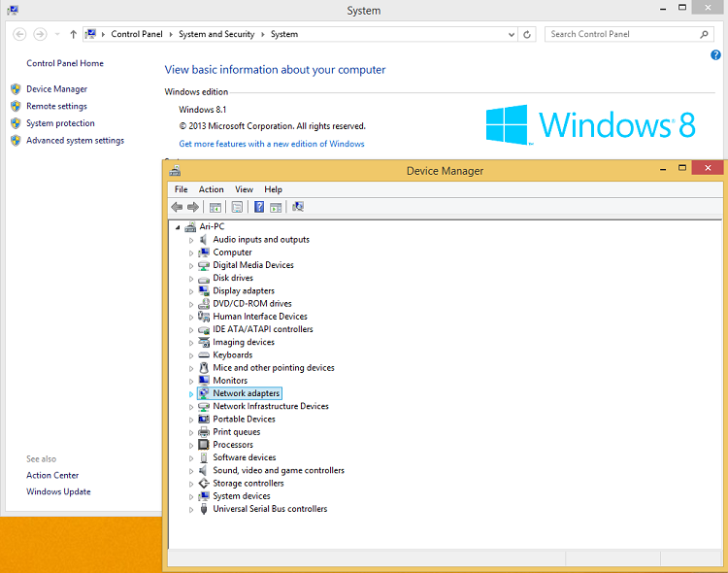Select the Disk drives row text
728x573 pixels.
pos(233,278)
